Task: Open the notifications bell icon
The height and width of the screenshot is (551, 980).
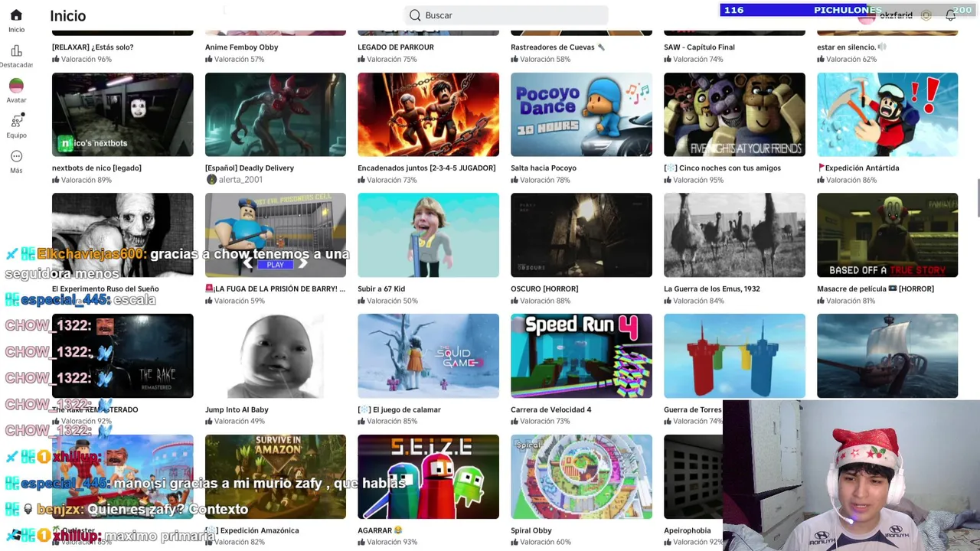Action: [950, 15]
